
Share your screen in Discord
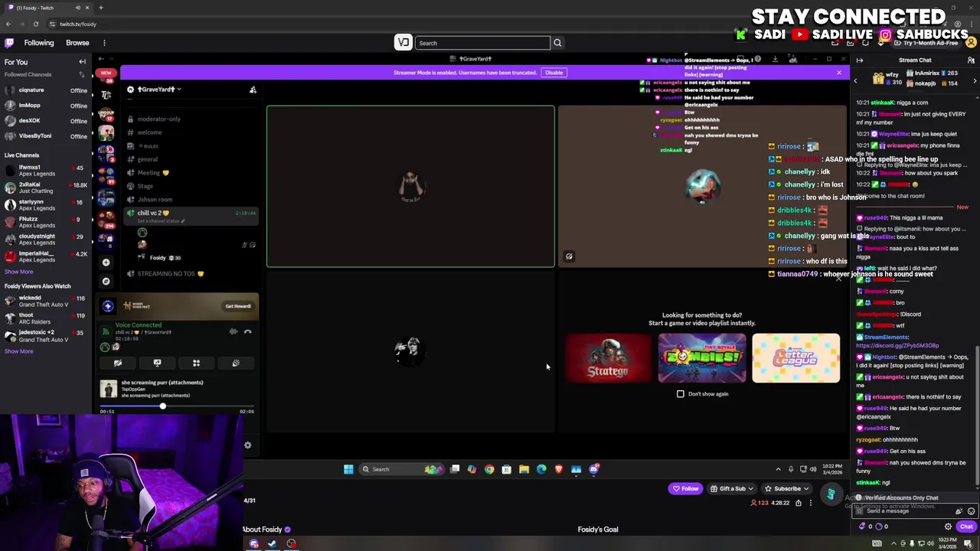click(x=157, y=364)
